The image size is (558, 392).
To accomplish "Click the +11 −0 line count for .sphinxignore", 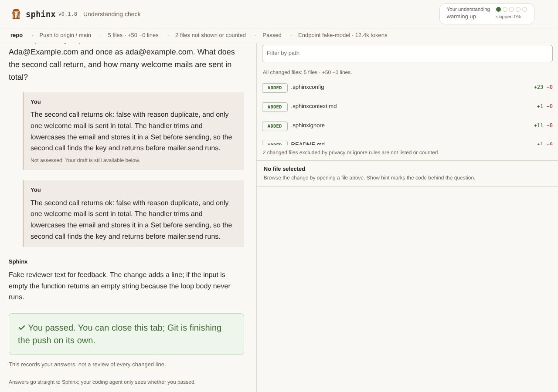I will 543,125.
